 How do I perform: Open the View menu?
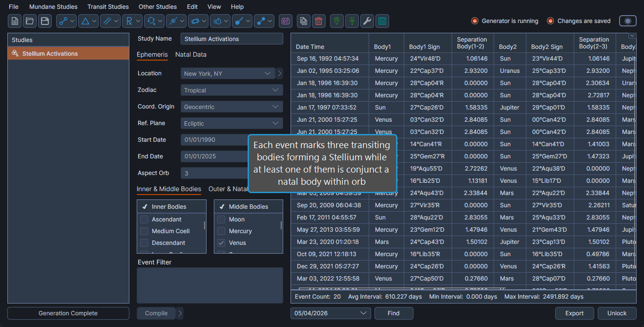tap(214, 7)
